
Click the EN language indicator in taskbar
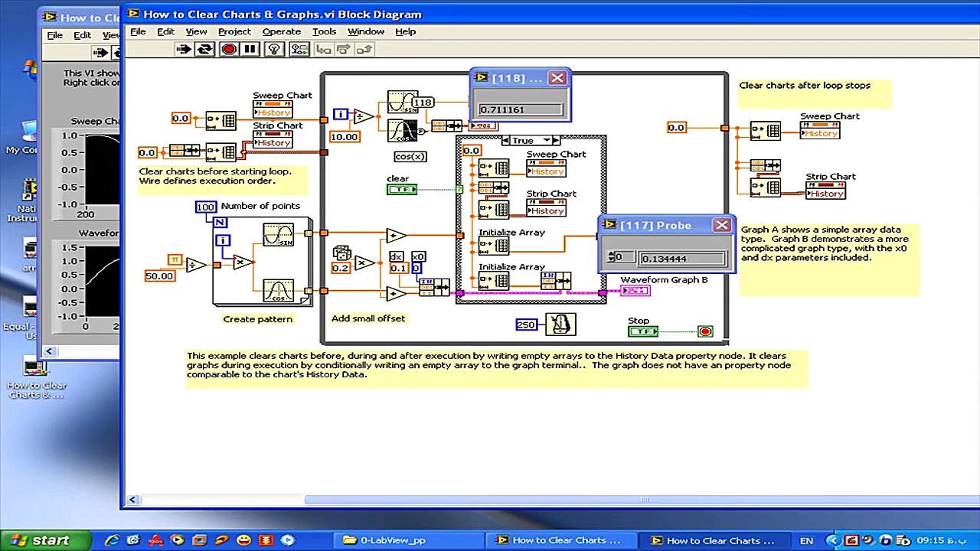tap(806, 541)
